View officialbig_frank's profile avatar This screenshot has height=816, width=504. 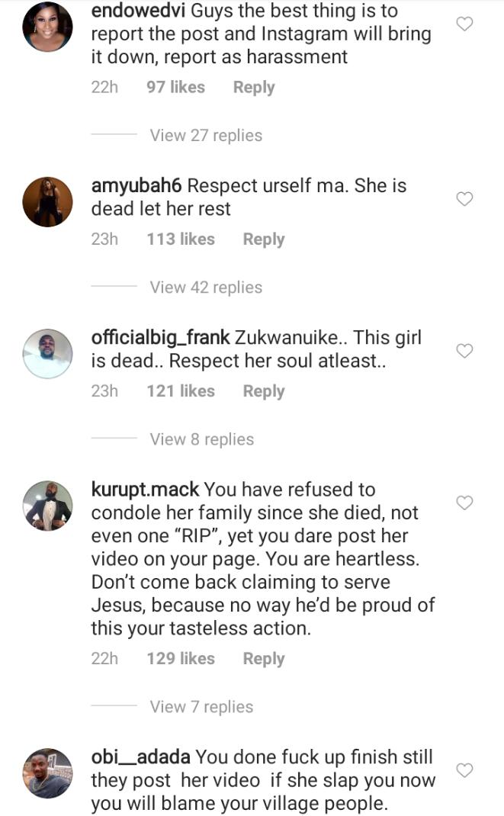[48, 354]
